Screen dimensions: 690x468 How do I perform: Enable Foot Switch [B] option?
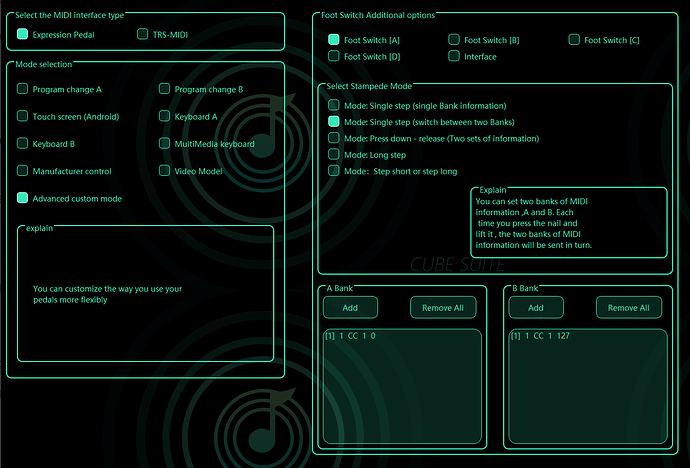coord(454,40)
